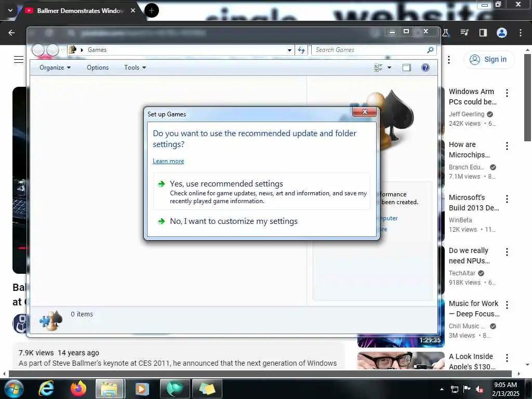
Task: Click the 1:29:35 video thumbnail
Action: pos(401,341)
